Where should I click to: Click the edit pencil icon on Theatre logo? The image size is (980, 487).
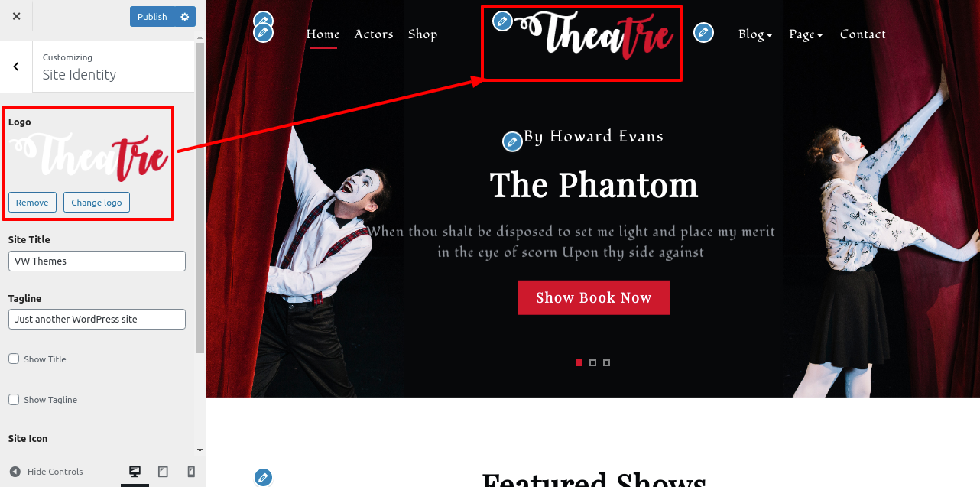click(x=502, y=21)
